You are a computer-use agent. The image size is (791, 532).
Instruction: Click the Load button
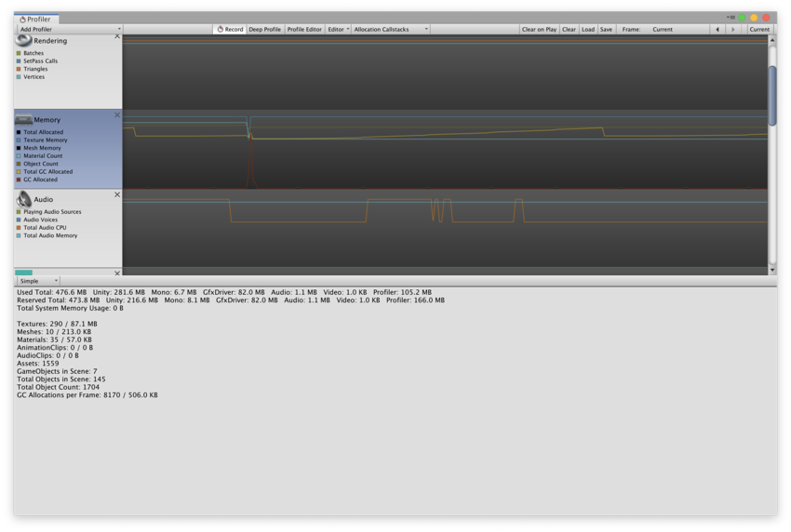tap(588, 29)
